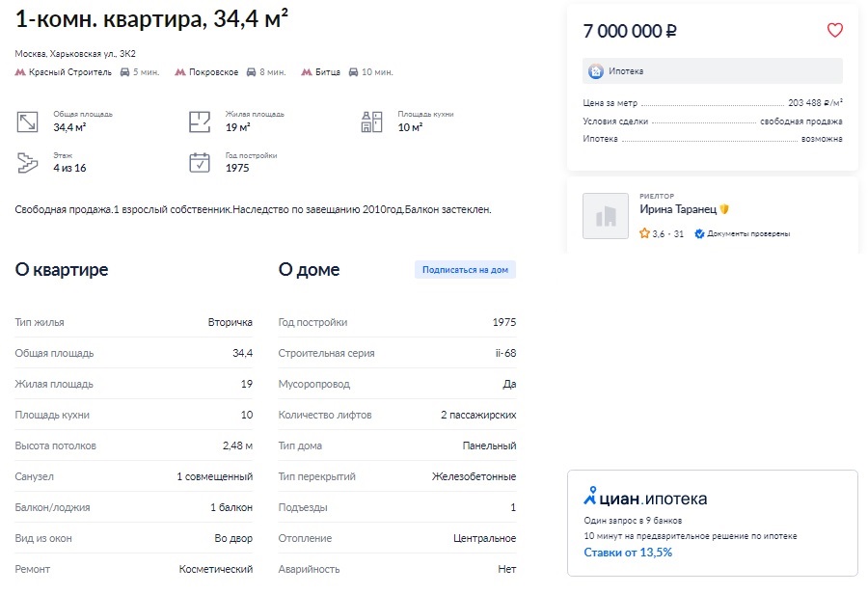Screen dimensions: 868x594
Task: Click the Подписаться на дом button
Action: click(x=465, y=270)
